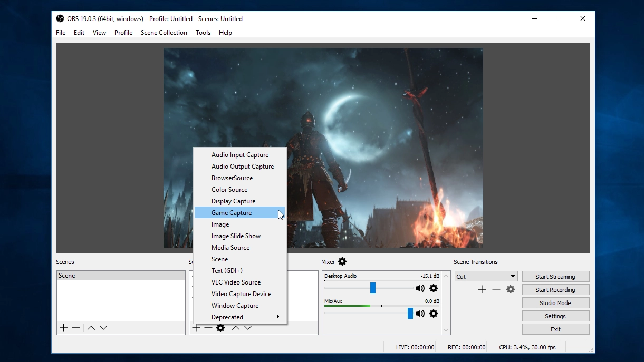Open Desktop Audio settings gear
The image size is (644, 362).
(x=434, y=288)
